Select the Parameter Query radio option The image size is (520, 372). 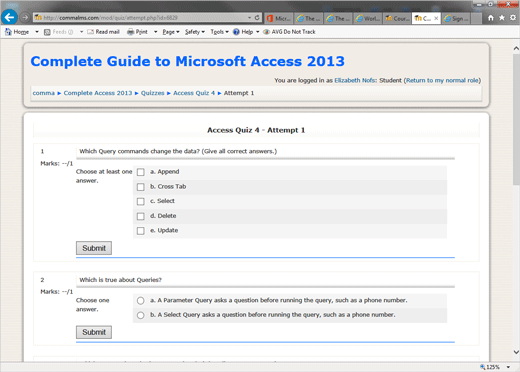pos(141,301)
